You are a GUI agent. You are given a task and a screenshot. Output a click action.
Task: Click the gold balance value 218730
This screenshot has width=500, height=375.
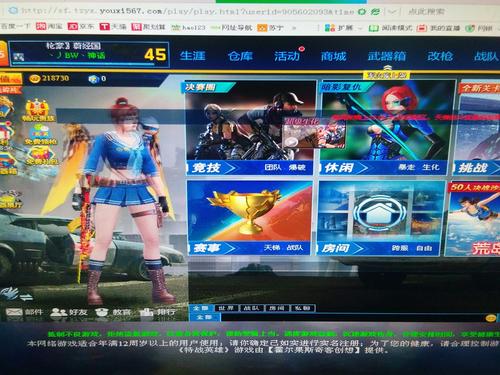pyautogui.click(x=55, y=79)
